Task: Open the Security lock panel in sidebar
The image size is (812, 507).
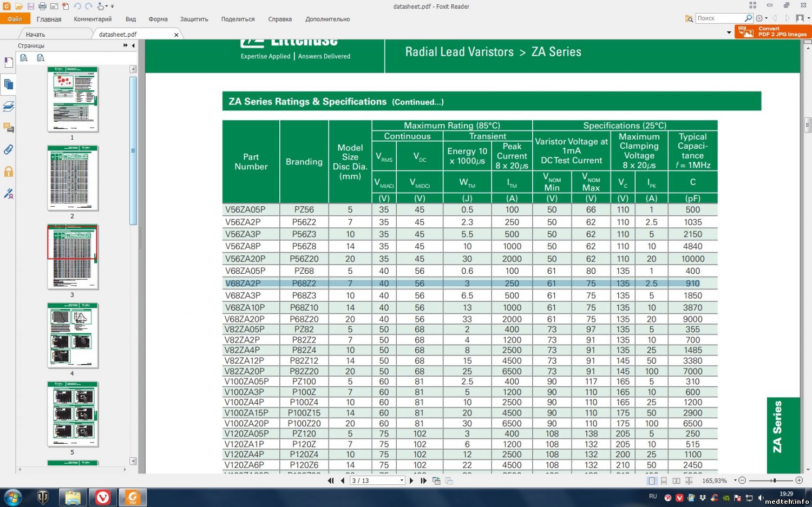Action: 9,172
